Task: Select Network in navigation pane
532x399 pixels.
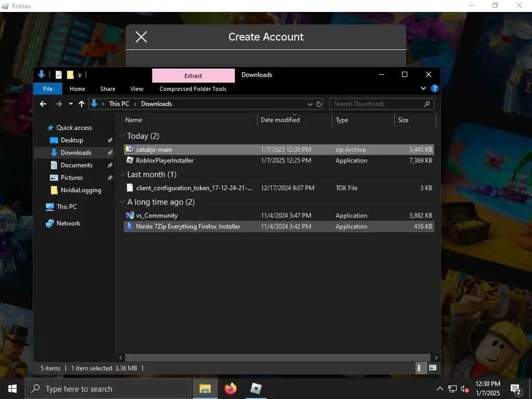Action: [68, 223]
